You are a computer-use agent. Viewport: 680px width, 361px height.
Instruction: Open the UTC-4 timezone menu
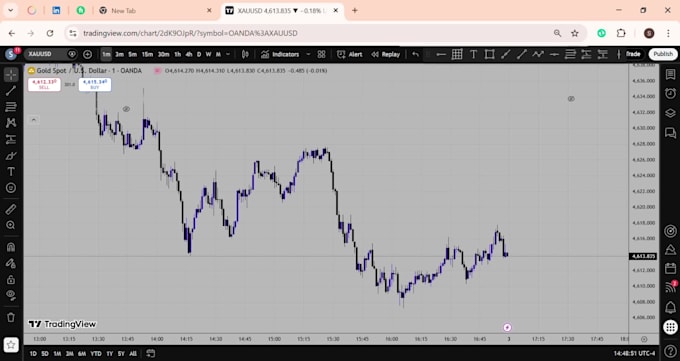point(634,353)
